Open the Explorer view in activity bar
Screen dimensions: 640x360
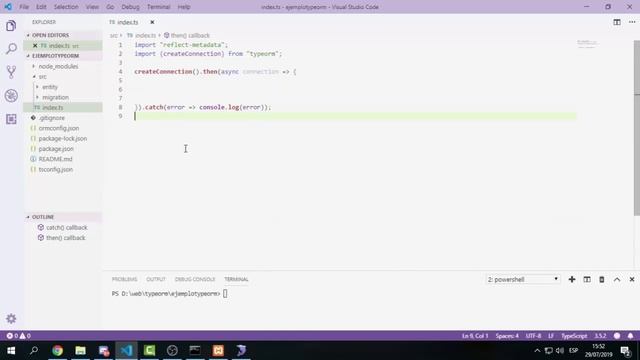[11, 26]
